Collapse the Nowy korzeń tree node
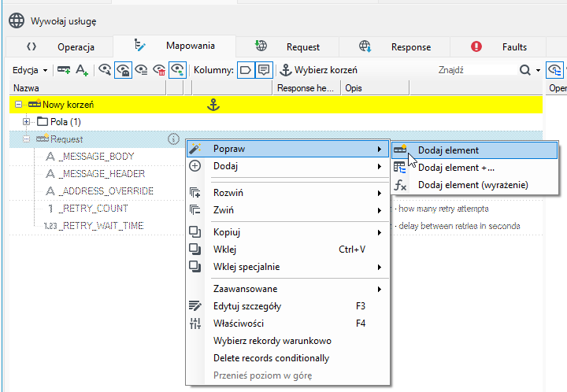 point(18,105)
